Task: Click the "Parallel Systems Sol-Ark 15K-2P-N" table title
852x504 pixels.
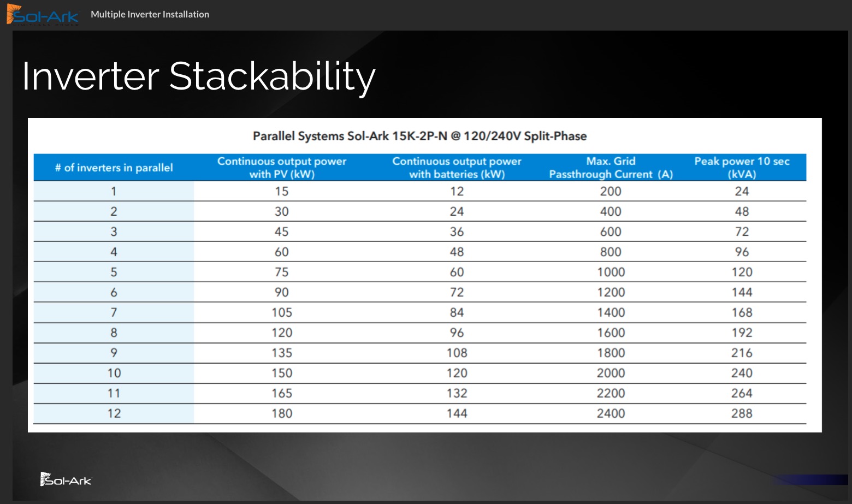Action: [x=419, y=136]
